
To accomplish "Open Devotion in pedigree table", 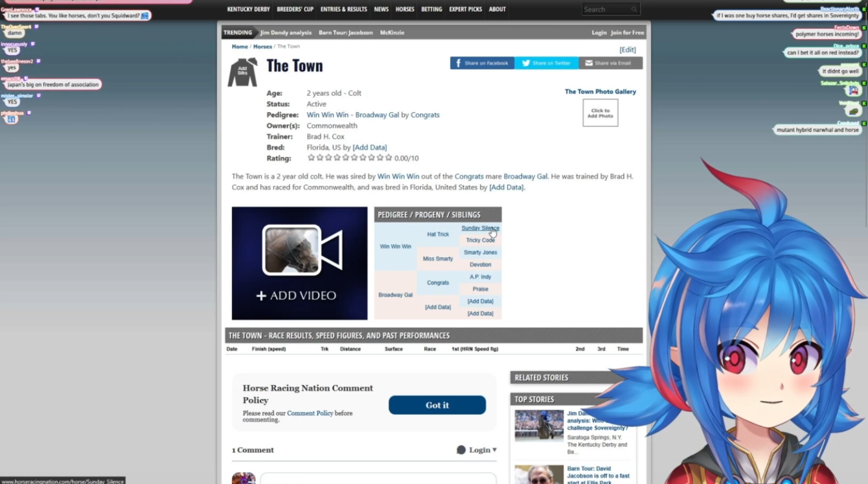I will point(480,265).
